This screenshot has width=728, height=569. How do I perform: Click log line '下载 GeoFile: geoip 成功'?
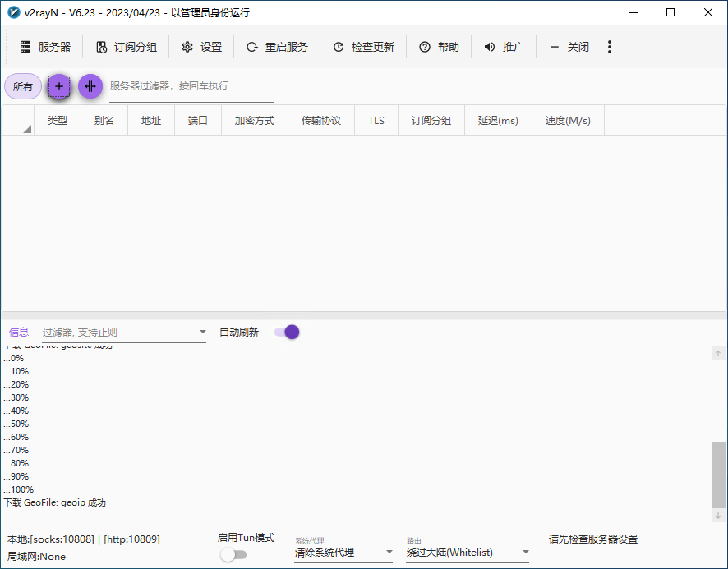click(55, 502)
